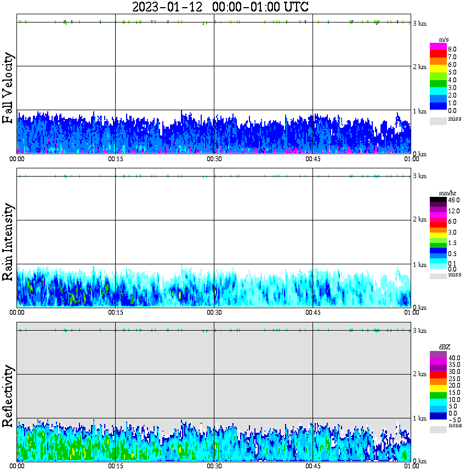
Task: Click the title 2023-01-12 00:00-01:00 UTC
Action: tap(220, 7)
